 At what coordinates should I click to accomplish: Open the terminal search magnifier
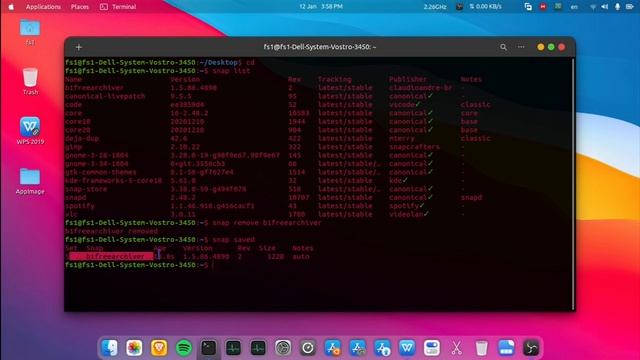pos(503,47)
